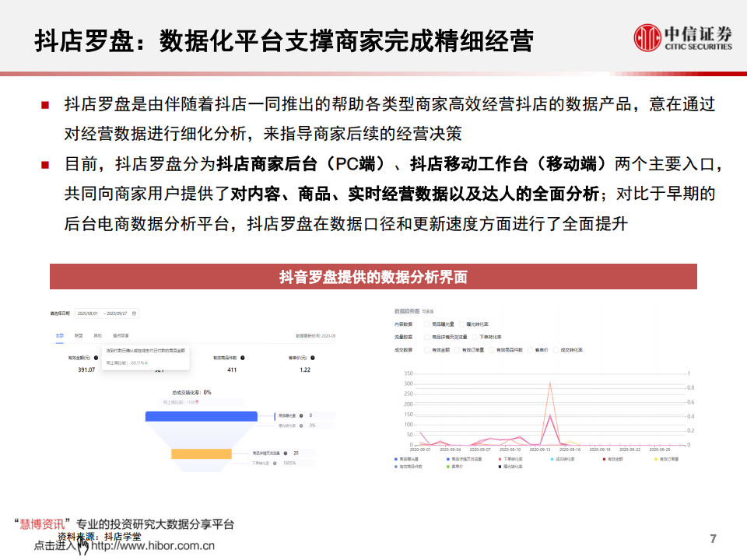Click 商品详情页浏览量 legend swatch below chart

click(448, 459)
